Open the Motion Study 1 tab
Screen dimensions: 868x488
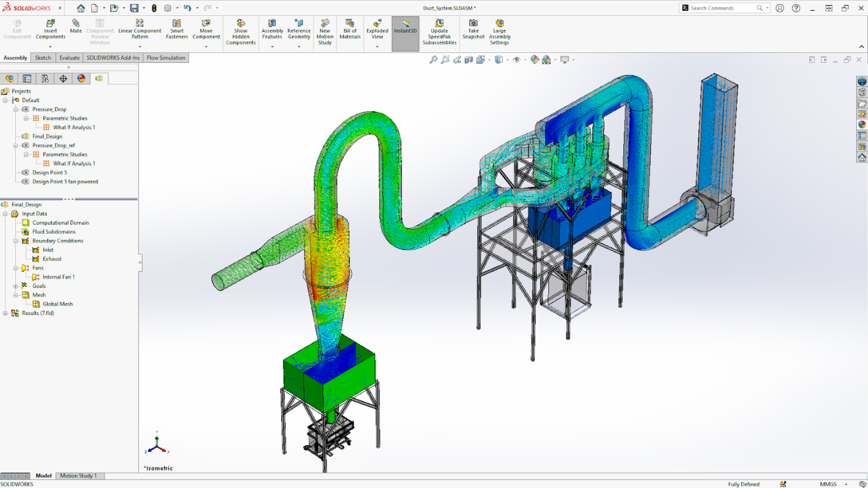80,476
